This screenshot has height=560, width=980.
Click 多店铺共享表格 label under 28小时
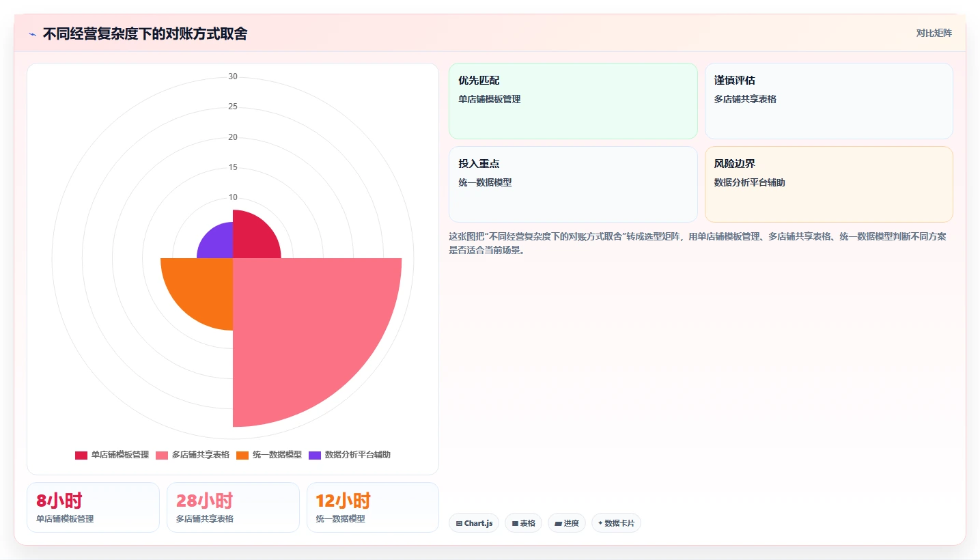(x=205, y=519)
